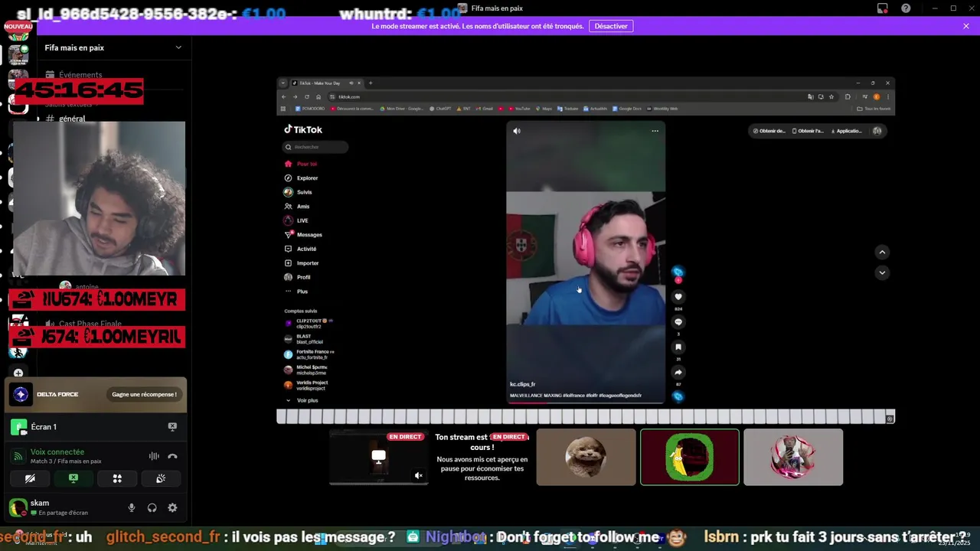Image resolution: width=980 pixels, height=551 pixels.
Task: Click Gagne une récompense button
Action: pos(144,395)
